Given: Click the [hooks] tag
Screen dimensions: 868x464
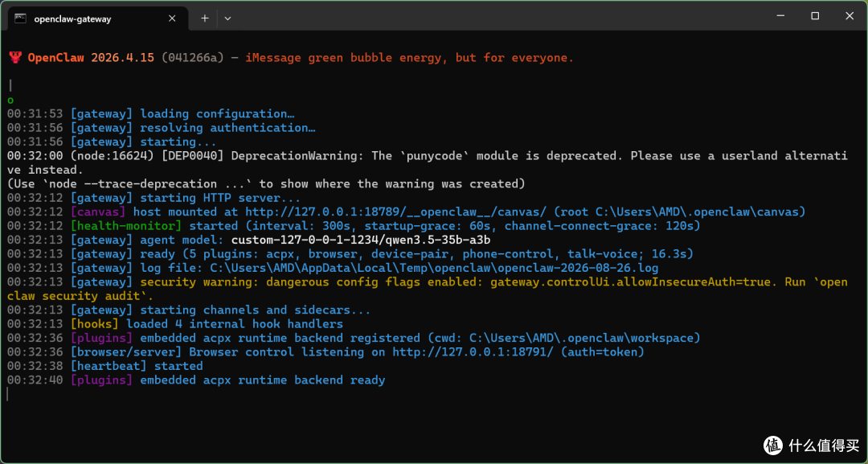Looking at the screenshot, I should coord(95,324).
